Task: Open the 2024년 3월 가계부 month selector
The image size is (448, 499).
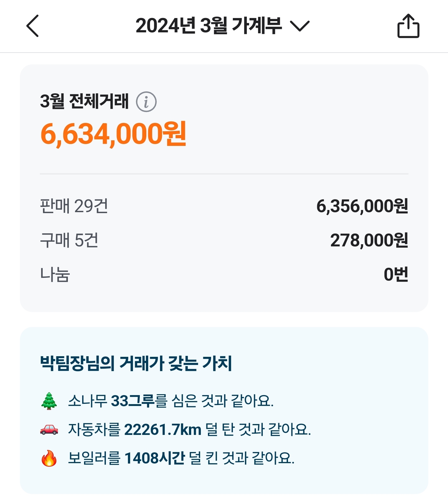Action: pos(209,26)
